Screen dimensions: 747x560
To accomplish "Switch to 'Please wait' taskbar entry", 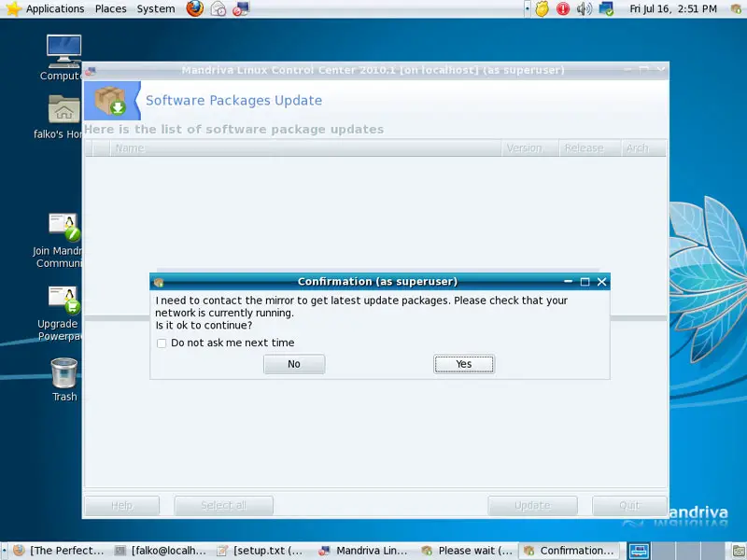I will 467,551.
